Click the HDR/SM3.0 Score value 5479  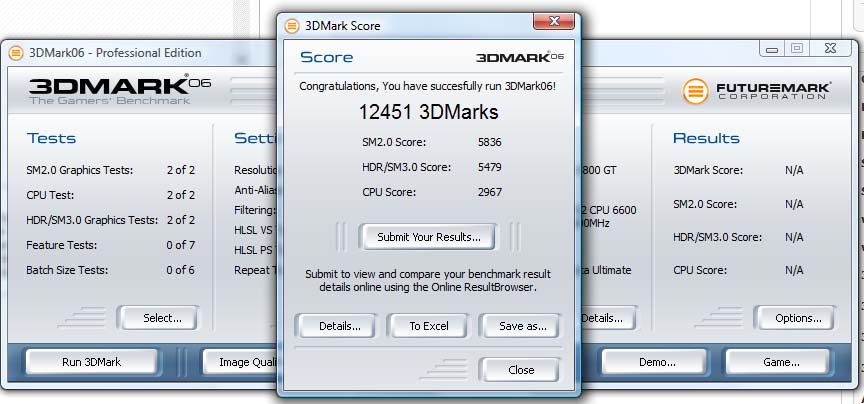(489, 167)
